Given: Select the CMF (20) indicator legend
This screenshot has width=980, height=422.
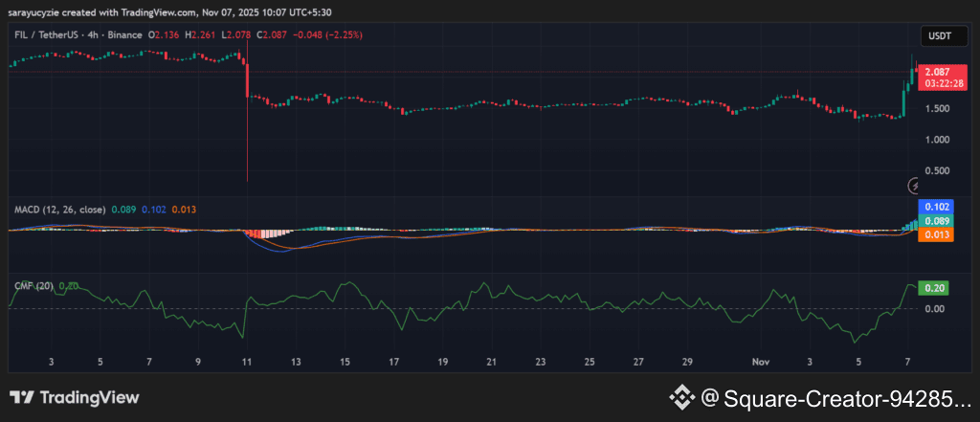Looking at the screenshot, I should tap(33, 285).
